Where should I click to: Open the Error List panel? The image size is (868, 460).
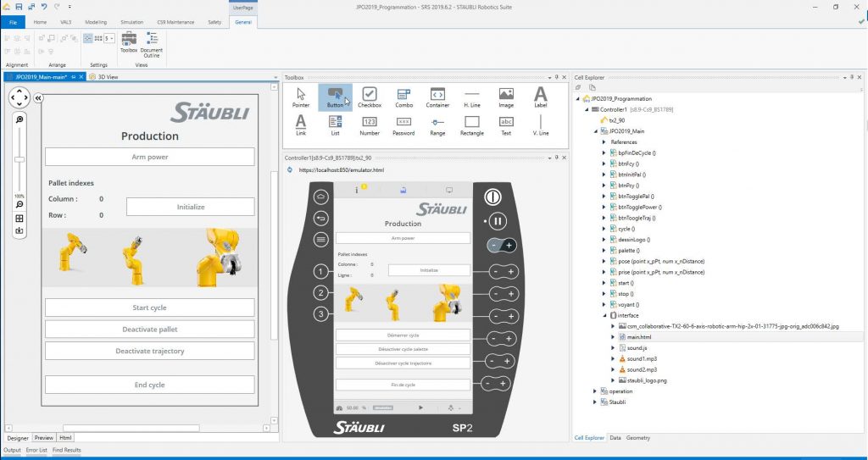[36, 450]
